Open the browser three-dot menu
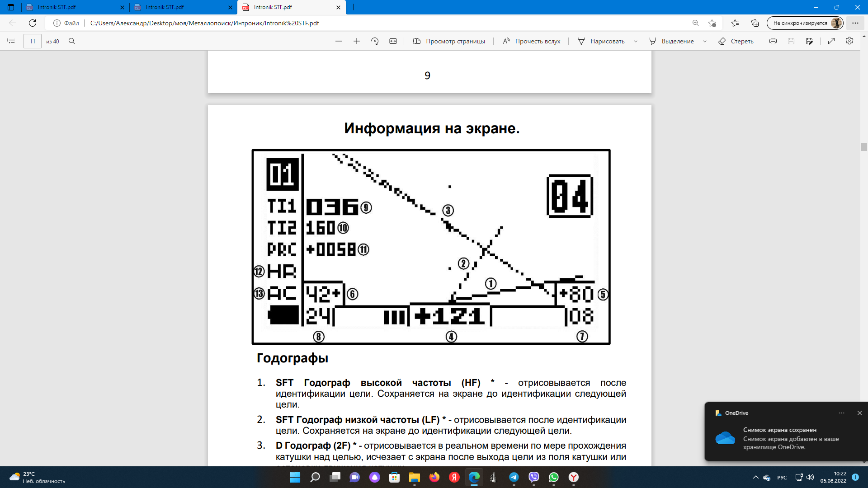868x488 pixels. 855,23
